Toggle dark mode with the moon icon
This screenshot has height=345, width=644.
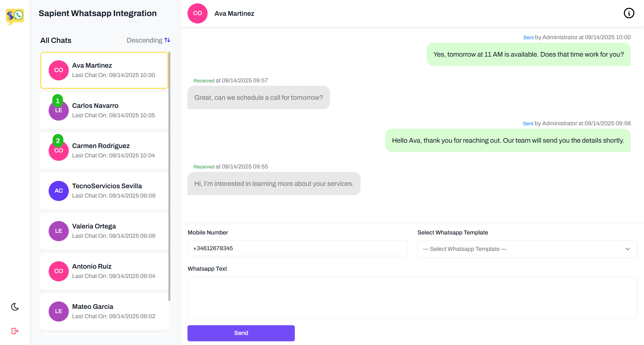click(x=15, y=307)
